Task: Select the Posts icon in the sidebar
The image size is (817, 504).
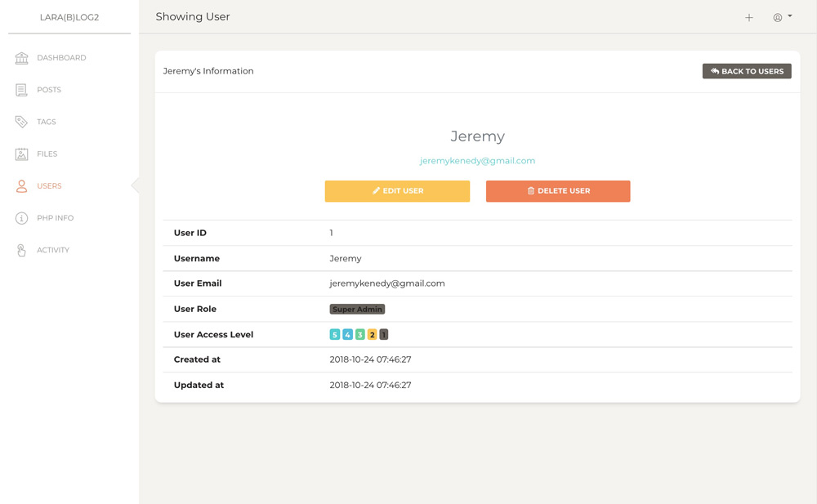Action: (20, 90)
